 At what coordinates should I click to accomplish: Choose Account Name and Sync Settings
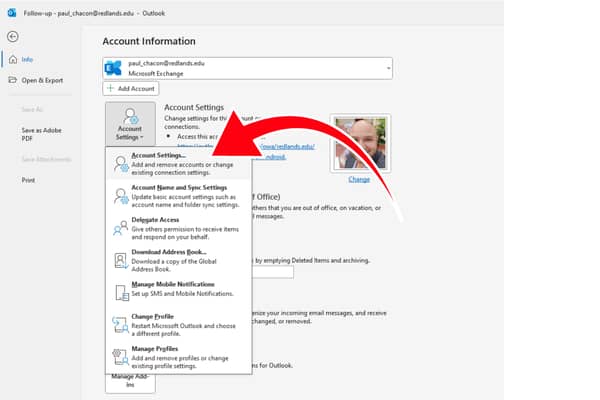coord(179,196)
